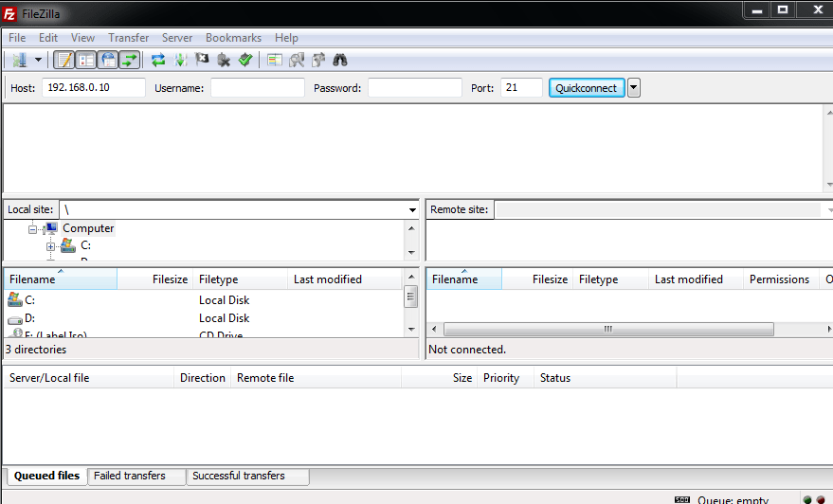Click the Priority queue column header
833x504 pixels.
[x=505, y=378]
